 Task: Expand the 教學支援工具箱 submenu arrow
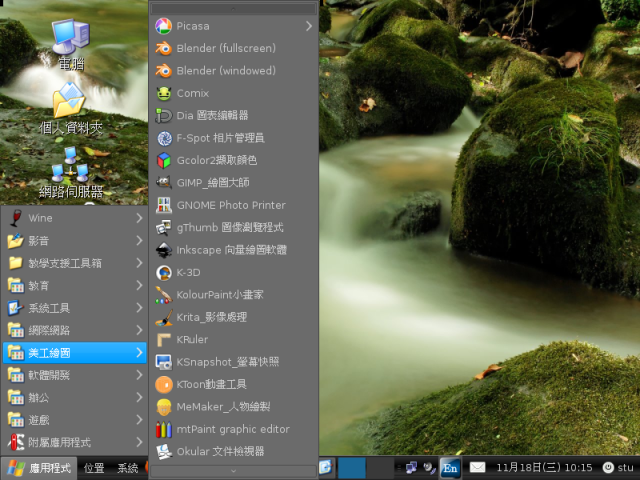139,263
